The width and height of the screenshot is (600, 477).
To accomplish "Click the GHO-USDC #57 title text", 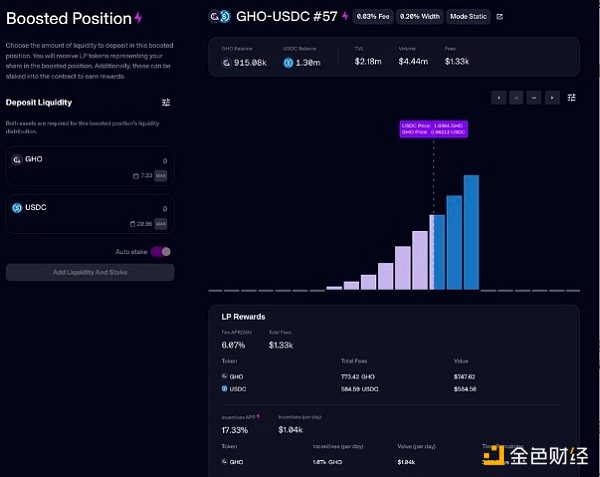I will pos(287,16).
